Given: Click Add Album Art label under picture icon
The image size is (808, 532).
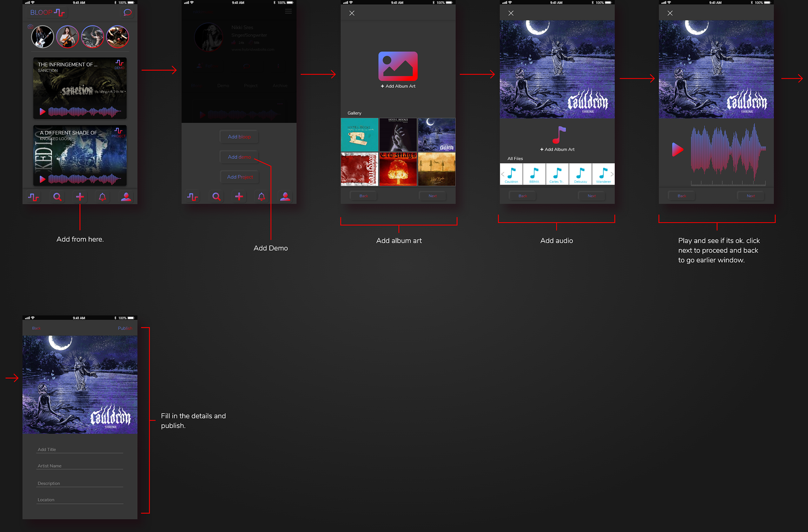Looking at the screenshot, I should point(398,86).
